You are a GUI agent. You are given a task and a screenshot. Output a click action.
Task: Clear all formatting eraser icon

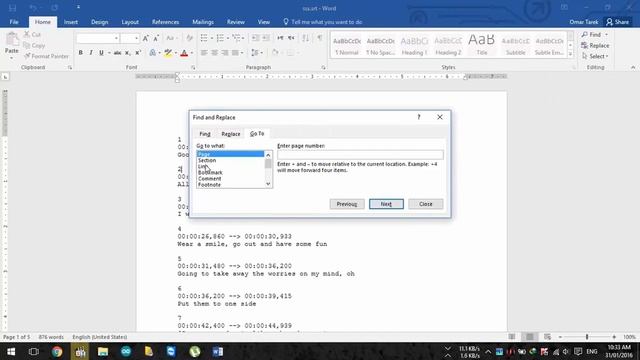click(x=189, y=38)
